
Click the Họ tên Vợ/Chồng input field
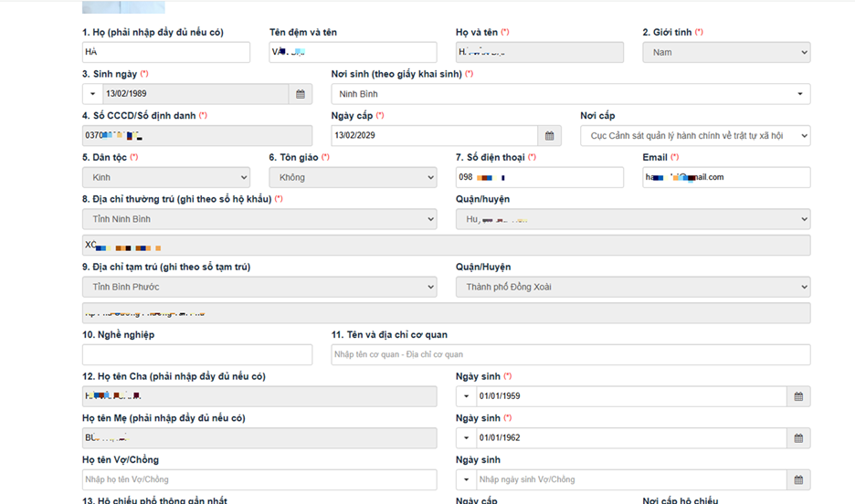[x=259, y=480]
